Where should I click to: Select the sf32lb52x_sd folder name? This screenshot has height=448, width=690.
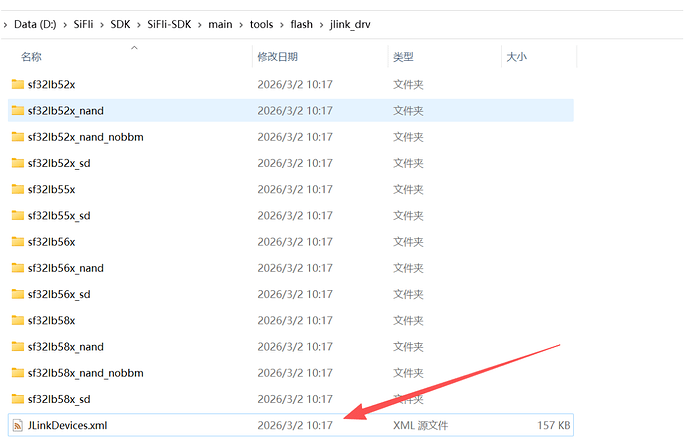tap(59, 163)
